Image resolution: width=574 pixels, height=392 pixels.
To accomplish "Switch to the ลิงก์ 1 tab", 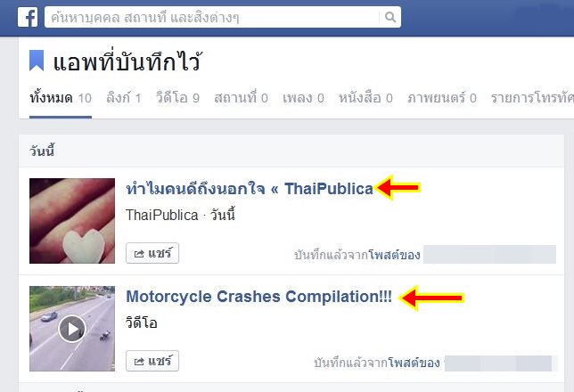I will pyautogui.click(x=123, y=98).
